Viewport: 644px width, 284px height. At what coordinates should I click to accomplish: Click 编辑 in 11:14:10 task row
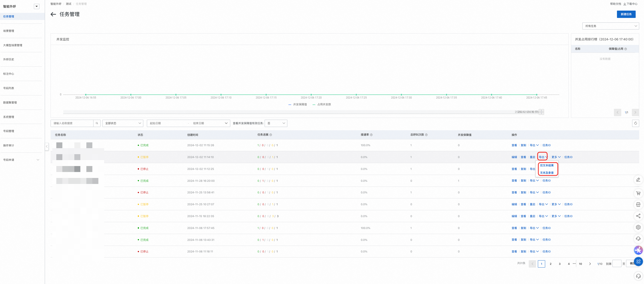click(x=514, y=157)
